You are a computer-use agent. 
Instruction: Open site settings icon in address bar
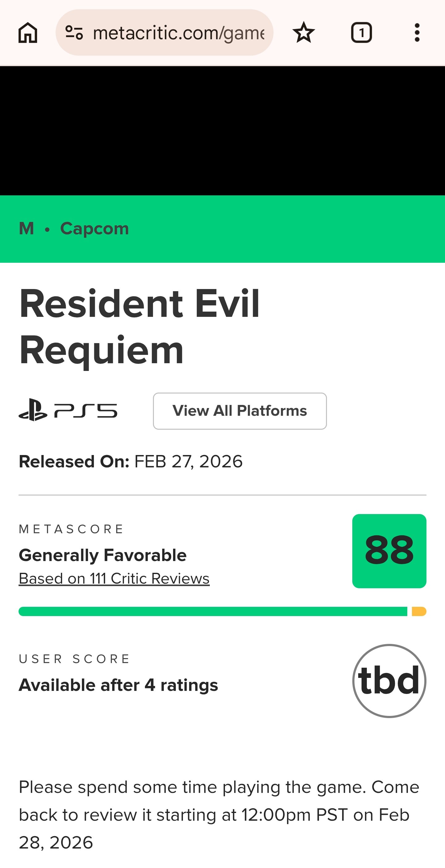click(x=74, y=33)
